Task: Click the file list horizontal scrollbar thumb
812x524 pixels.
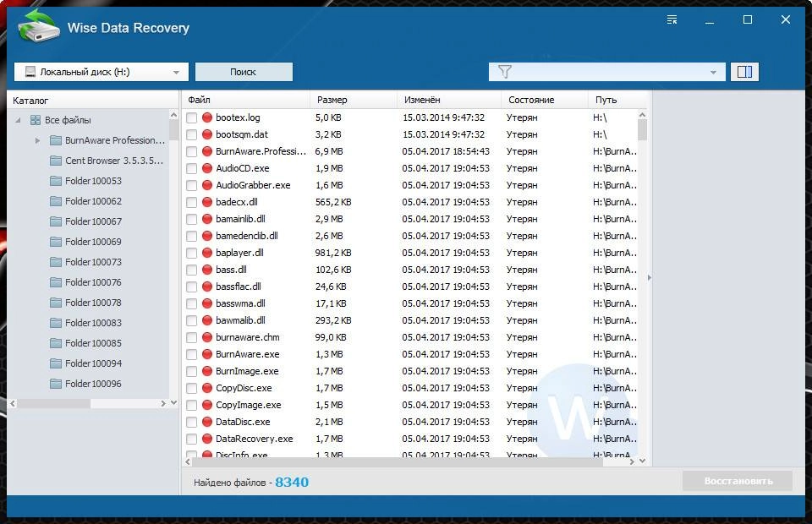Action: (x=398, y=461)
